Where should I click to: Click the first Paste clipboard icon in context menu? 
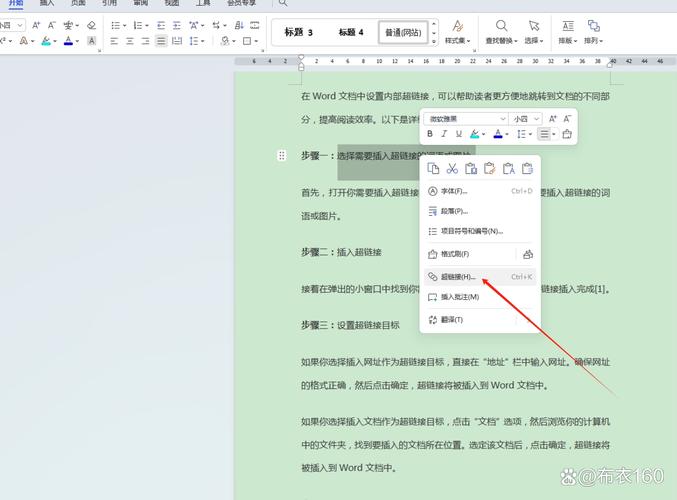tap(471, 168)
